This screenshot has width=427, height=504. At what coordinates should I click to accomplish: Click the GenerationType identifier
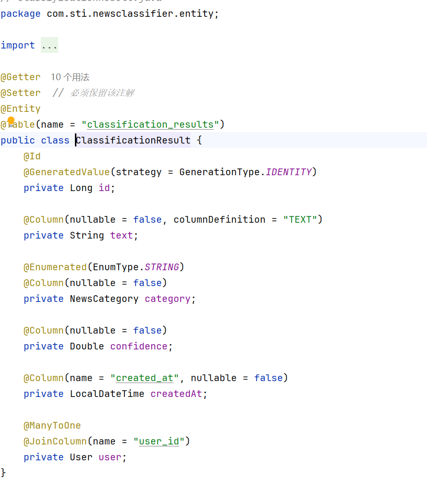pyautogui.click(x=220, y=172)
